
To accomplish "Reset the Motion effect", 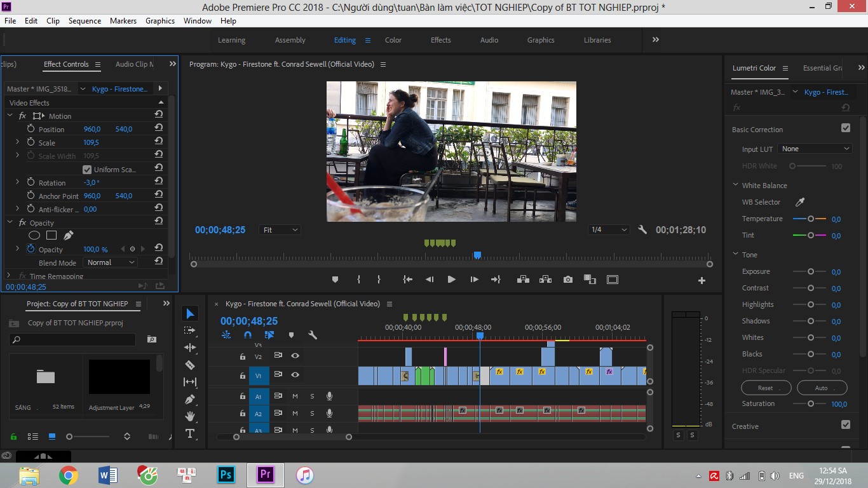I will click(158, 115).
